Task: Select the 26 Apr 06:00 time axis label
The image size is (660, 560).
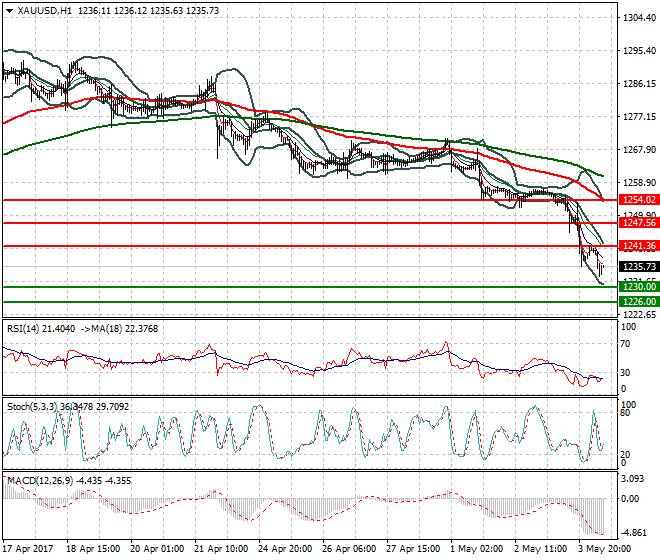Action: (x=349, y=549)
